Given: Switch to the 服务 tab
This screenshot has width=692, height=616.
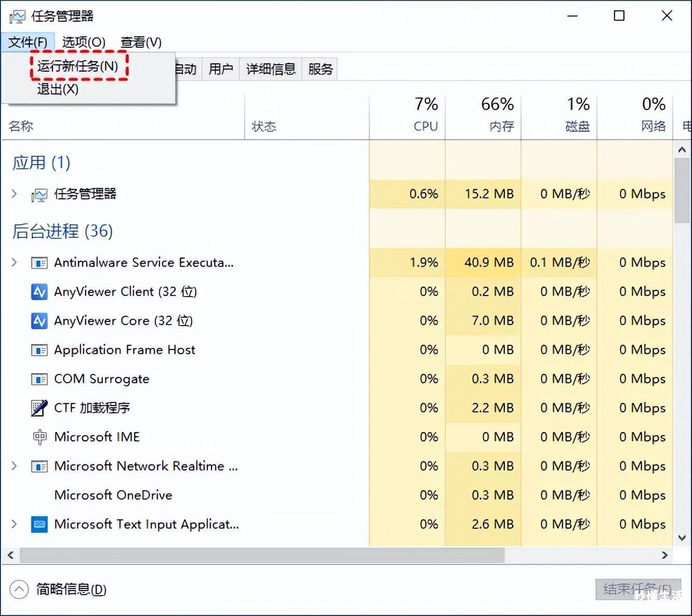Looking at the screenshot, I should (x=320, y=69).
